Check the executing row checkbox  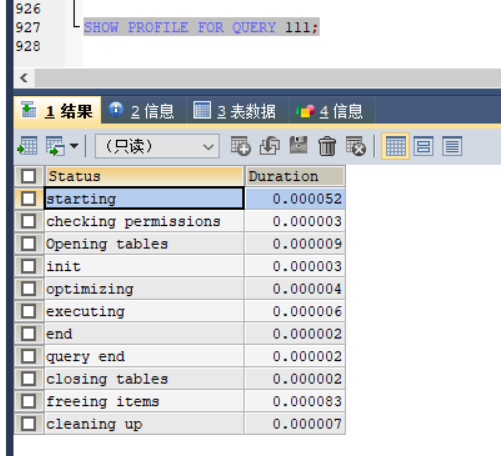pos(28,311)
